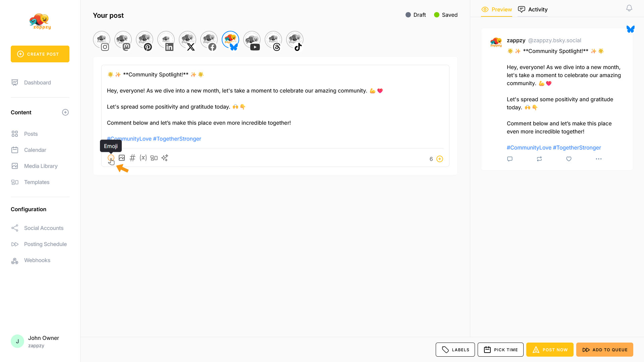Viewport: 644px width, 362px height.
Task: Open the three-dots menu in preview
Action: point(599,159)
